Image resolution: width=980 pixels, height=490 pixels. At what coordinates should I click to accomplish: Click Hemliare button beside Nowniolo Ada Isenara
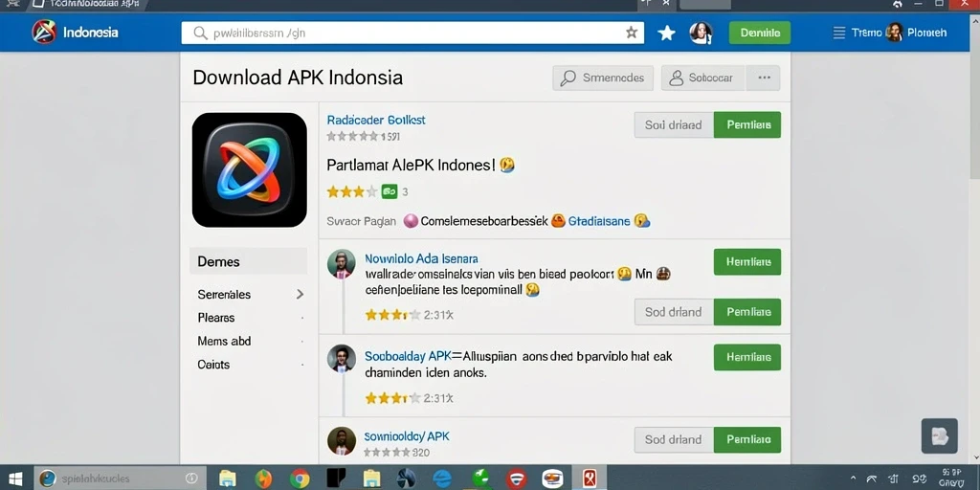click(x=747, y=262)
